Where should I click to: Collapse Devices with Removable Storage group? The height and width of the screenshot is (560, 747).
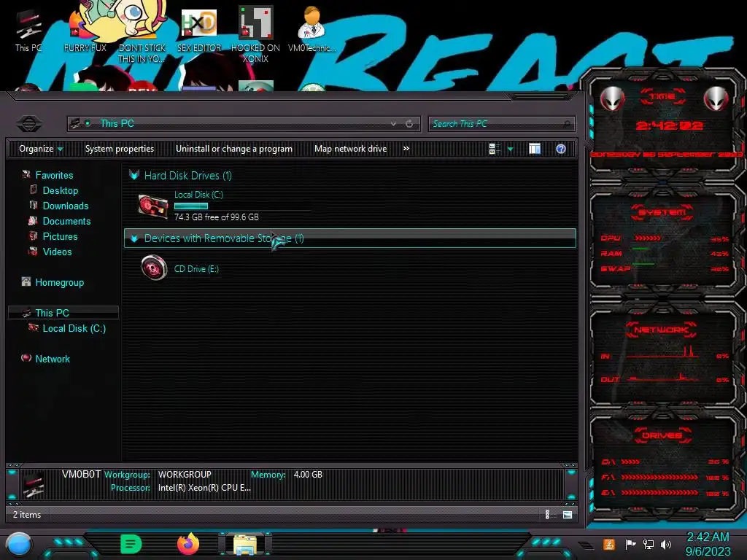(134, 238)
